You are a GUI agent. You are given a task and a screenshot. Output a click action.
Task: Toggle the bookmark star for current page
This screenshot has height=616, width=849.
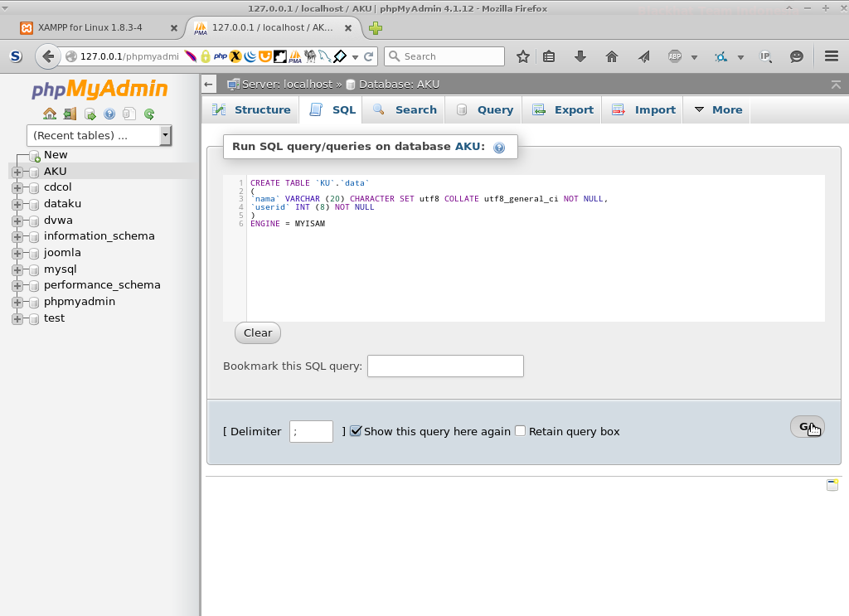pyautogui.click(x=522, y=56)
